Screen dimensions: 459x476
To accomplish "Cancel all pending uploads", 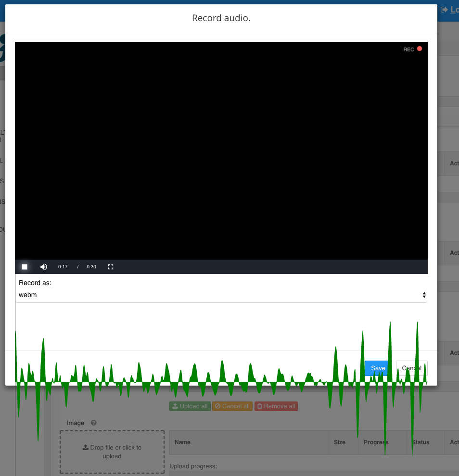I will [232, 406].
